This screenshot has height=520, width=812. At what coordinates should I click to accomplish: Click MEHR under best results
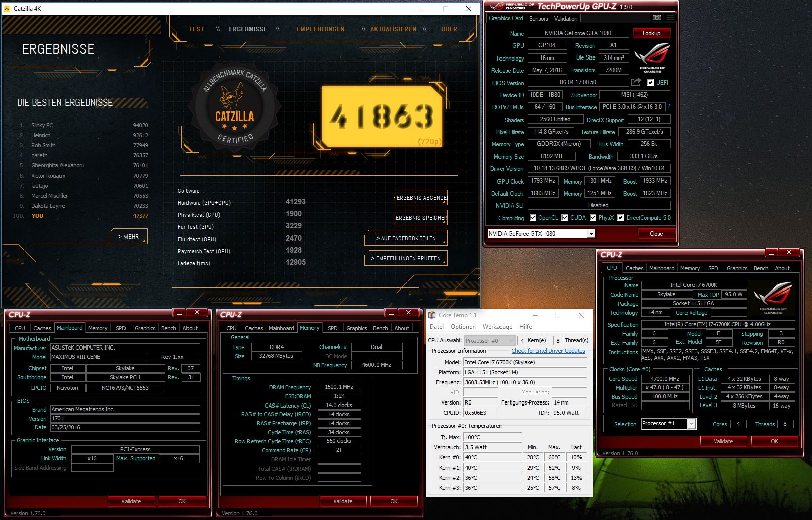click(x=129, y=236)
